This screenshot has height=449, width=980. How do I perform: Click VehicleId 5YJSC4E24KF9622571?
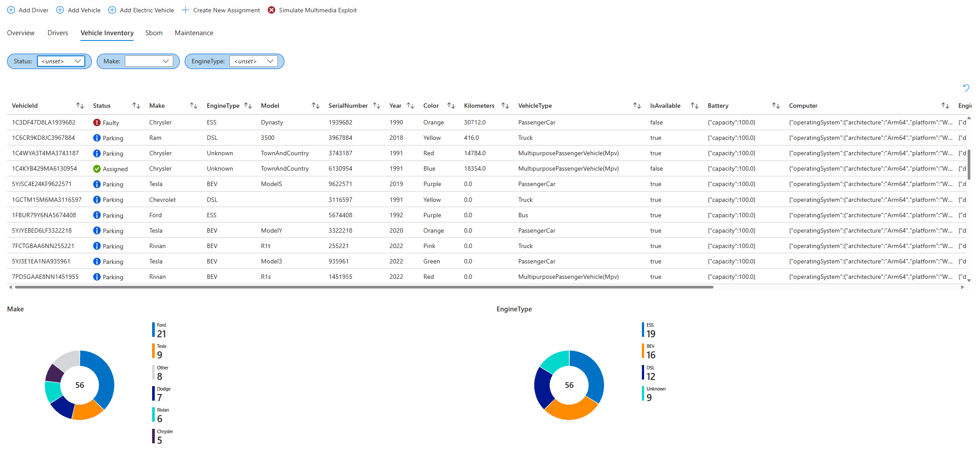click(42, 184)
